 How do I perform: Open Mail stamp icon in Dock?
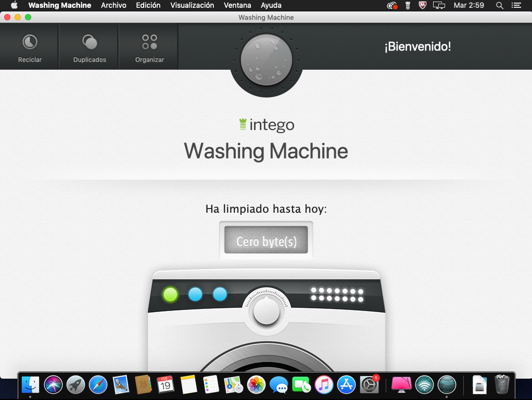click(x=121, y=385)
